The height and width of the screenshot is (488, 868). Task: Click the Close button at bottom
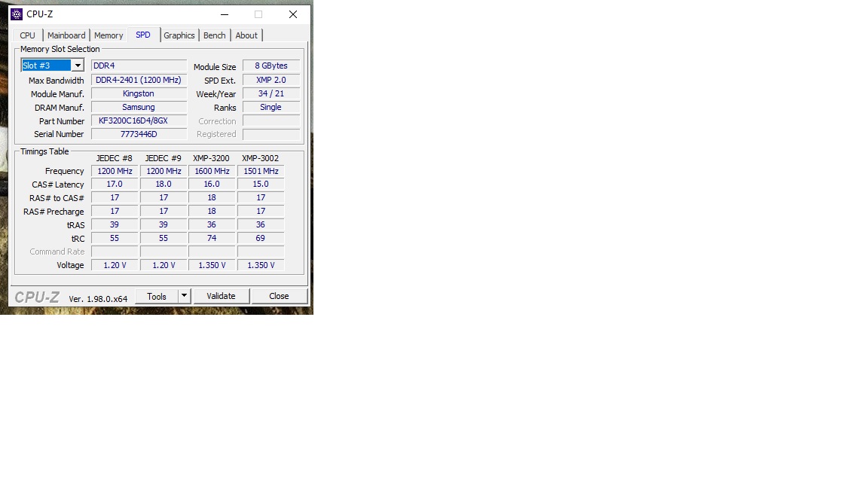pyautogui.click(x=279, y=296)
